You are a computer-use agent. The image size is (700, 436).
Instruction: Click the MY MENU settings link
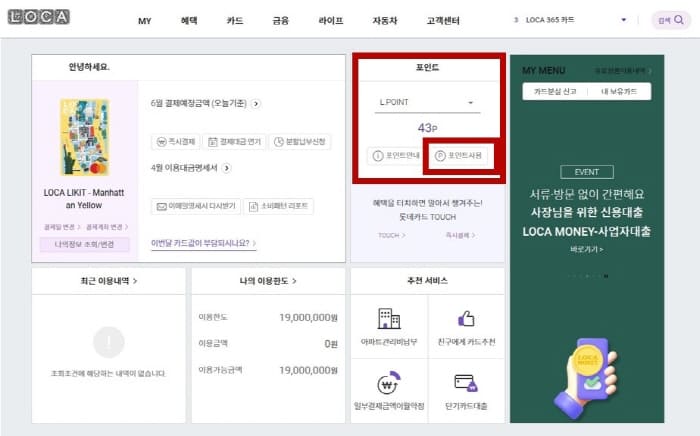pyautogui.click(x=623, y=71)
